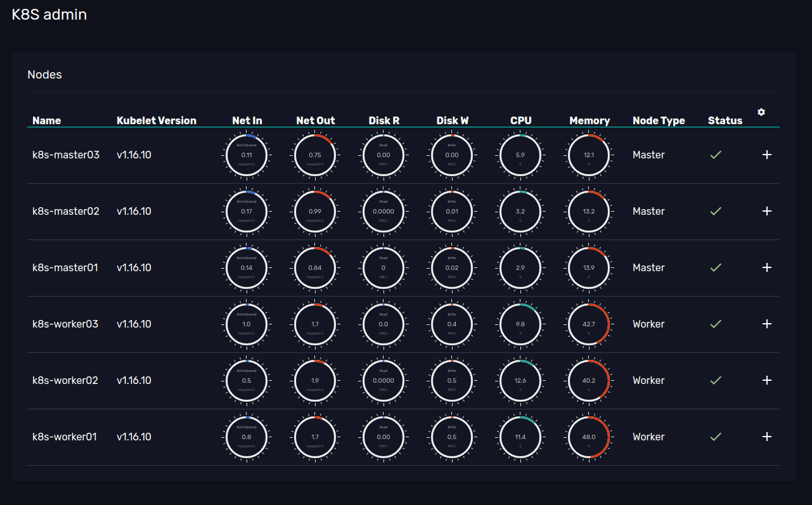This screenshot has width=812, height=505.
Task: Sort by the Memory column header
Action: click(590, 120)
